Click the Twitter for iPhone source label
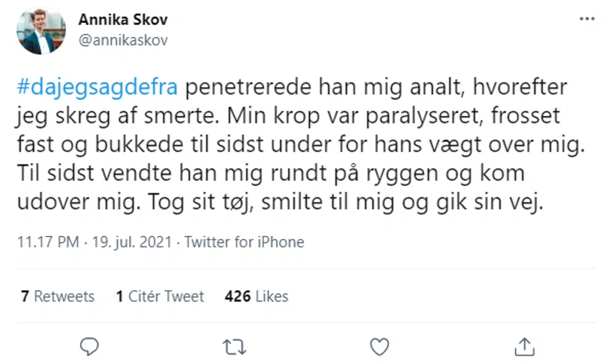The image size is (606, 364). 244,242
